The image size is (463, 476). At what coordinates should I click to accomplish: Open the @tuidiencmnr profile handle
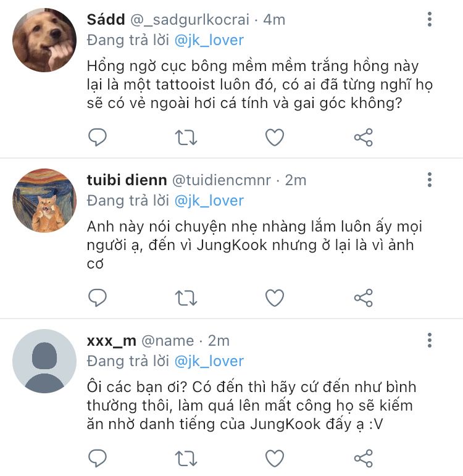pyautogui.click(x=220, y=180)
